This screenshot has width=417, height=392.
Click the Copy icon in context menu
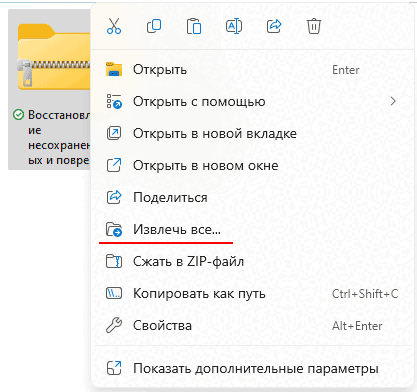[154, 26]
